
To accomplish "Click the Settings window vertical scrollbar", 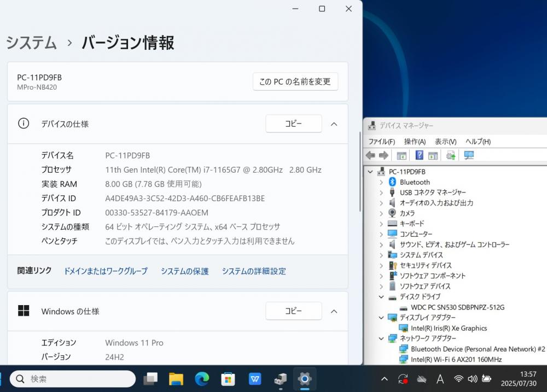I will 360,172.
